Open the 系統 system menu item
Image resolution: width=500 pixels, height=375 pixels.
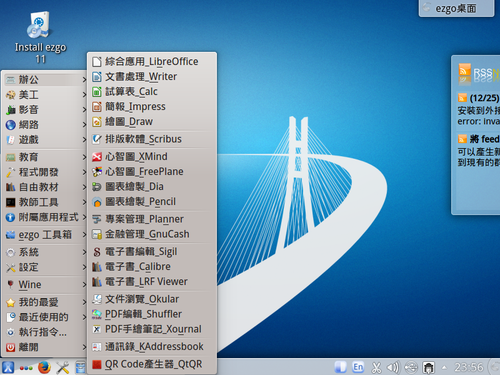tap(45, 252)
